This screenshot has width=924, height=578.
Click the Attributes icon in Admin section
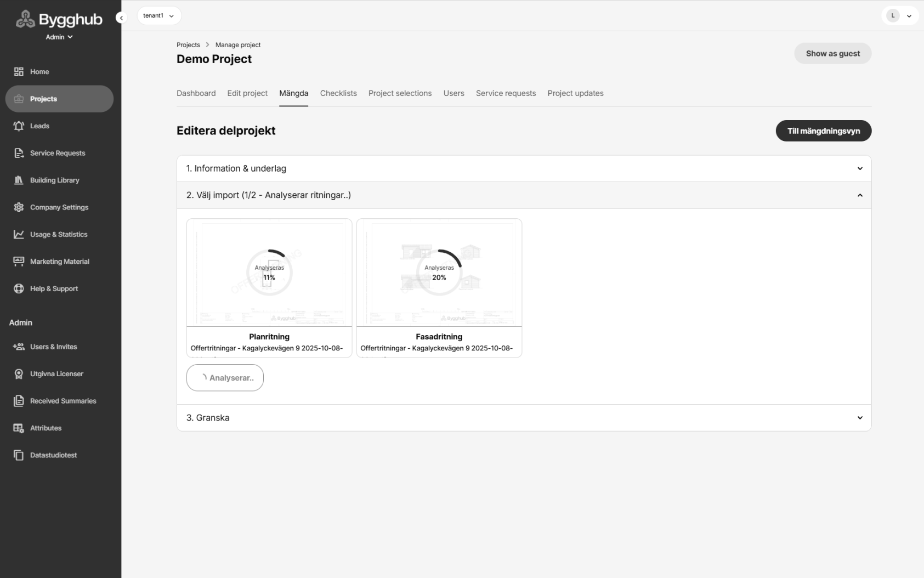click(x=19, y=428)
